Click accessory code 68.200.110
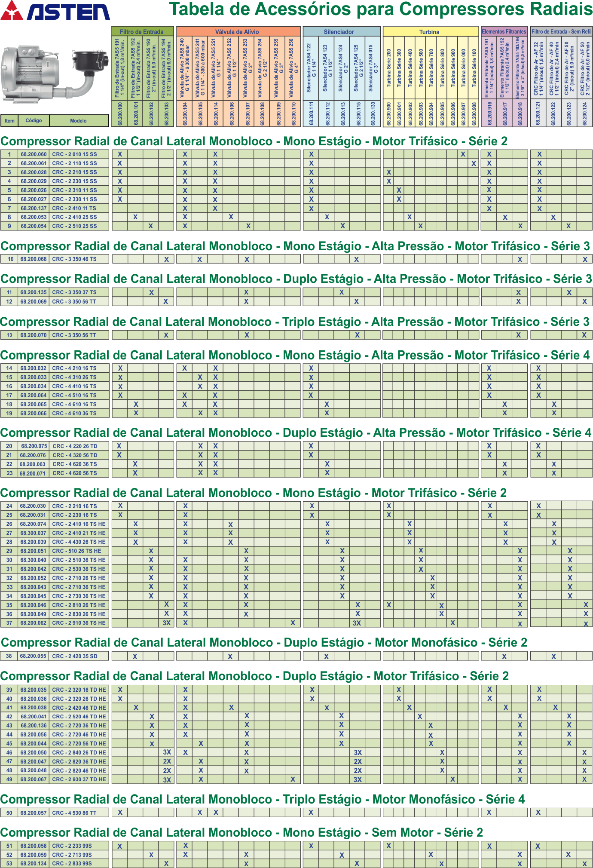 click(293, 113)
